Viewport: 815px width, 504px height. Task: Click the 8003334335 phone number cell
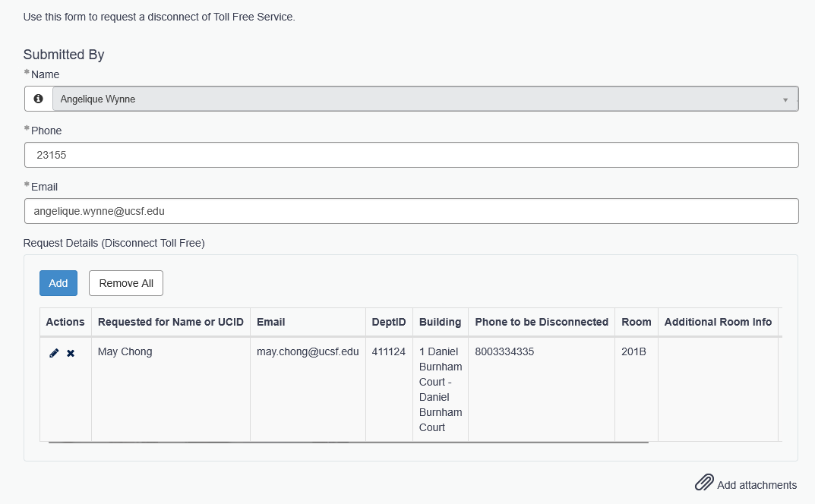tap(504, 351)
